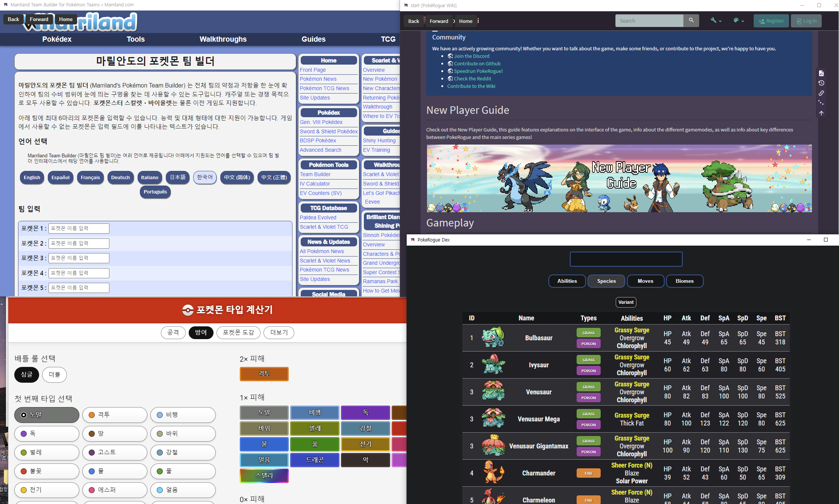Select the 더블 battle rule toggle
The height and width of the screenshot is (504, 839).
55,374
